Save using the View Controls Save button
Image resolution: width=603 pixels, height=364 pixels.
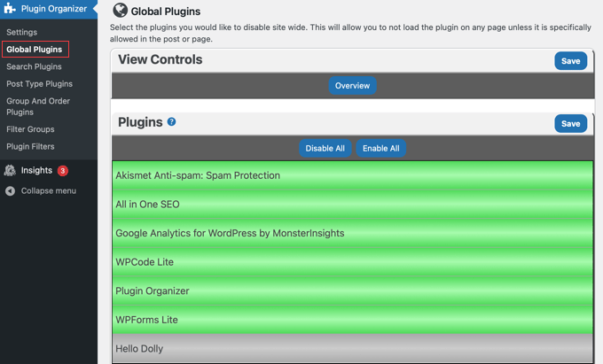click(571, 61)
